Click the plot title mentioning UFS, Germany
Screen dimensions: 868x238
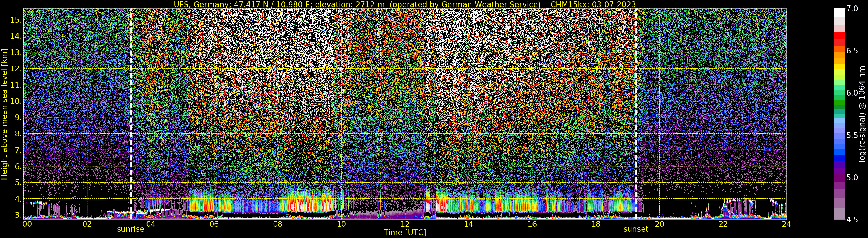pos(405,4)
